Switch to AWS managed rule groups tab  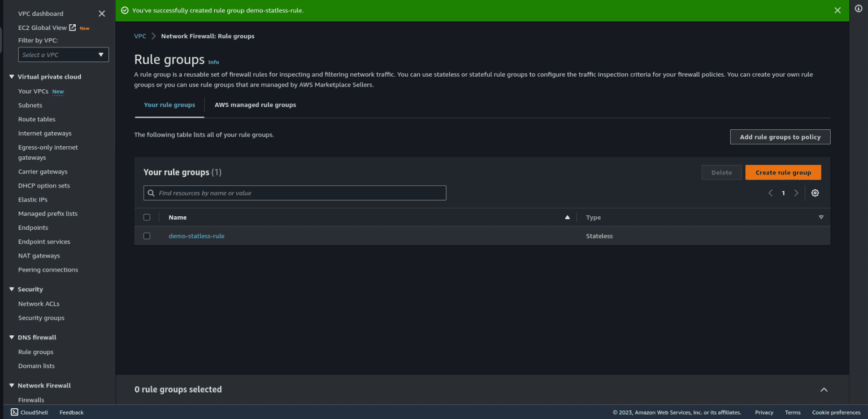click(255, 105)
